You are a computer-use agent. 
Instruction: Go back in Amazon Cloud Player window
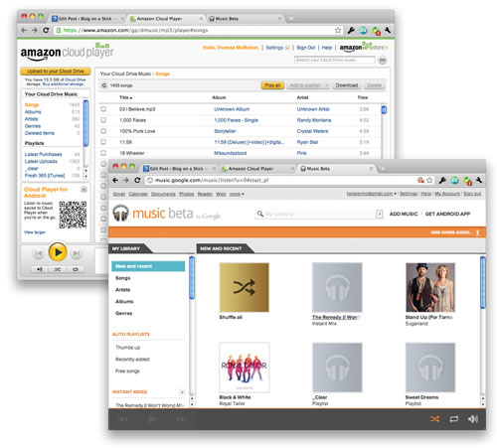coord(24,30)
